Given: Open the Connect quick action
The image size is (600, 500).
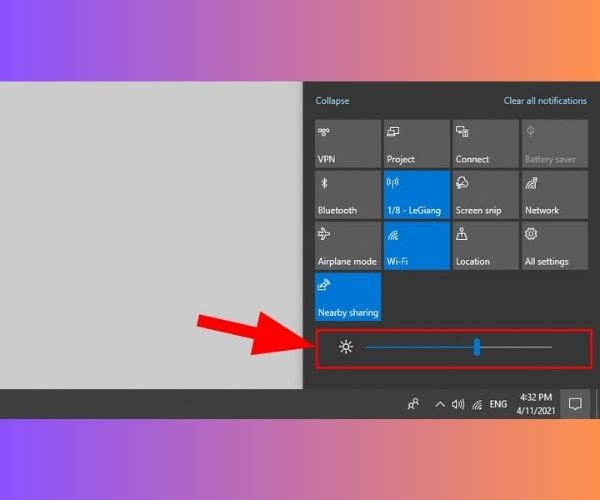Looking at the screenshot, I should tap(486, 144).
